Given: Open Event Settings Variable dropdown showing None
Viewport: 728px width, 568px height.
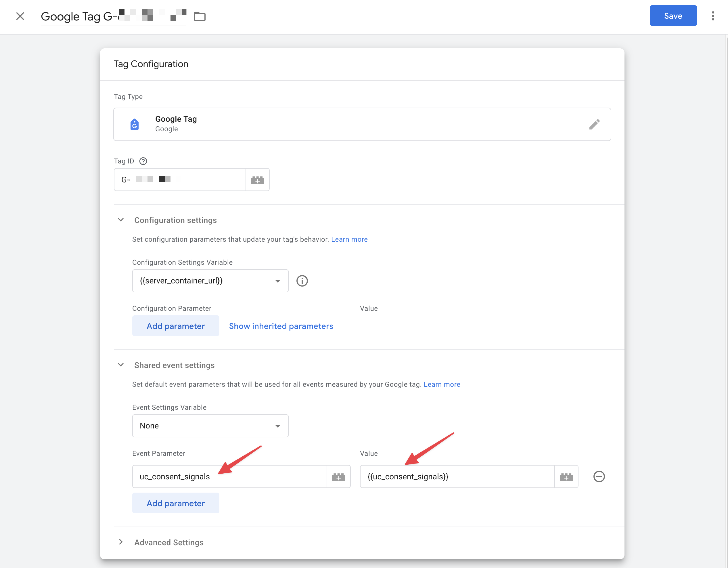Looking at the screenshot, I should pos(210,426).
